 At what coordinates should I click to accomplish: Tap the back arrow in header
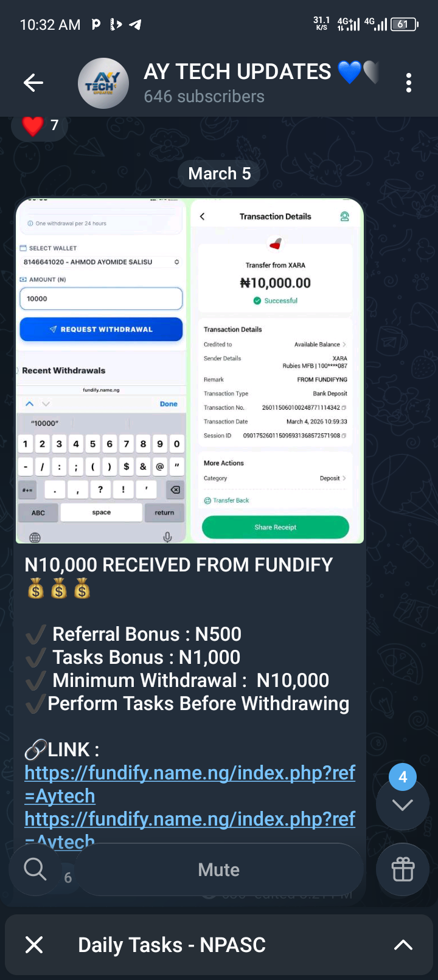click(x=33, y=83)
